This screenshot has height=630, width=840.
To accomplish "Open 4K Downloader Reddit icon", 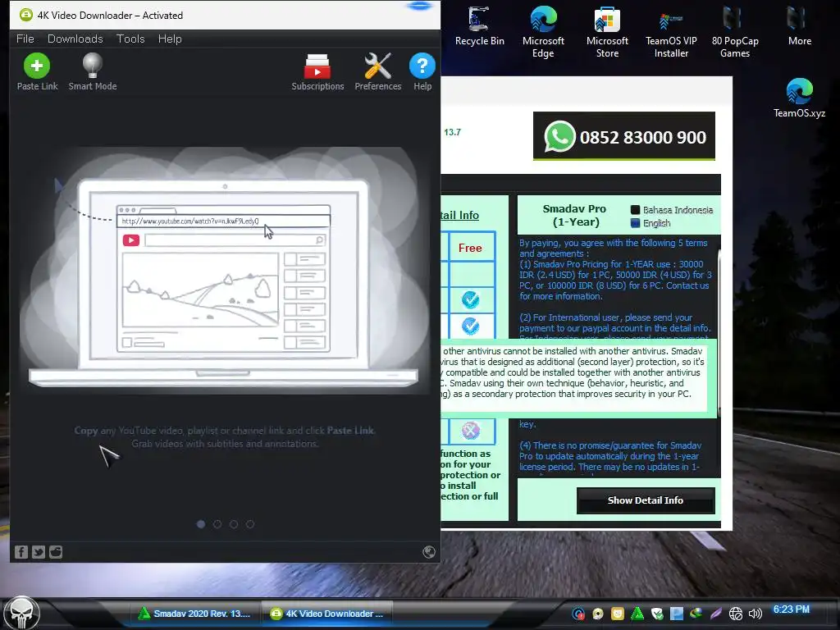I will (56, 552).
